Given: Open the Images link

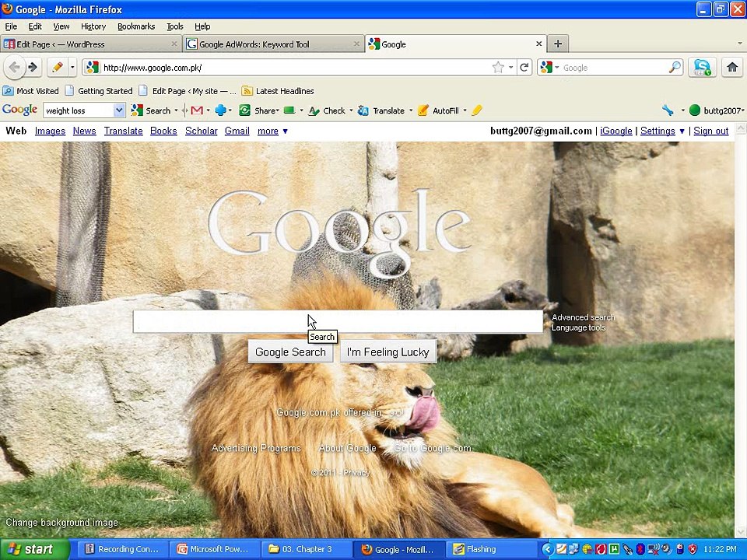Looking at the screenshot, I should tap(50, 131).
